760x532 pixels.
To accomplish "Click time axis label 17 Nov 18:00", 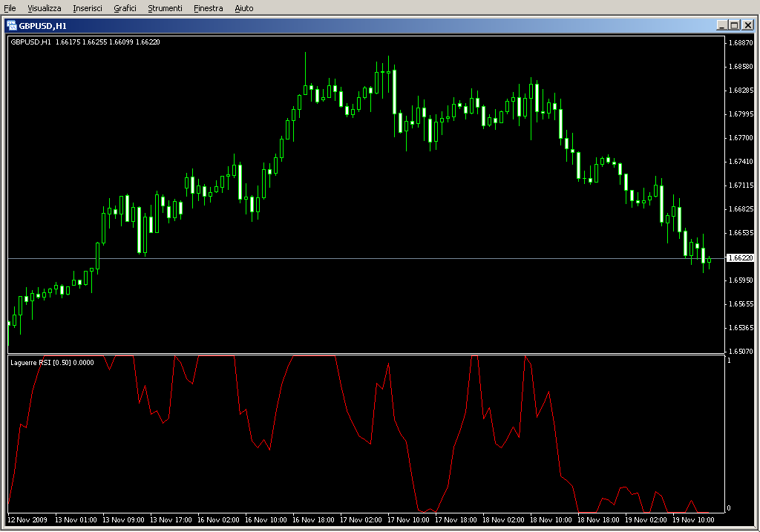I will tap(456, 520).
